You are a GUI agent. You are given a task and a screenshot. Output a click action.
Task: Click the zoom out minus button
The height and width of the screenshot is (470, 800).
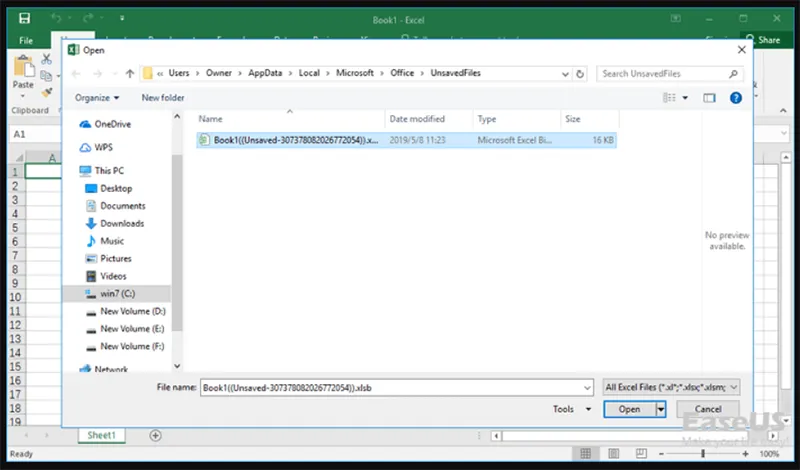(661, 454)
